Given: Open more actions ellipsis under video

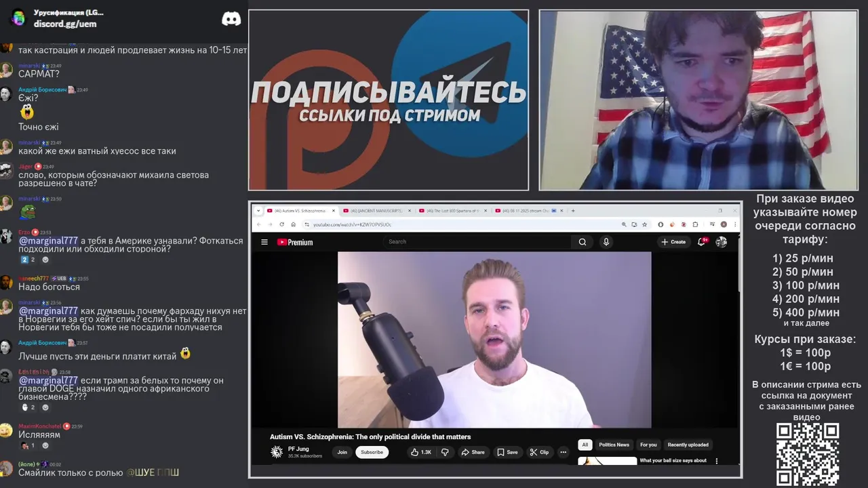Looking at the screenshot, I should tap(563, 452).
